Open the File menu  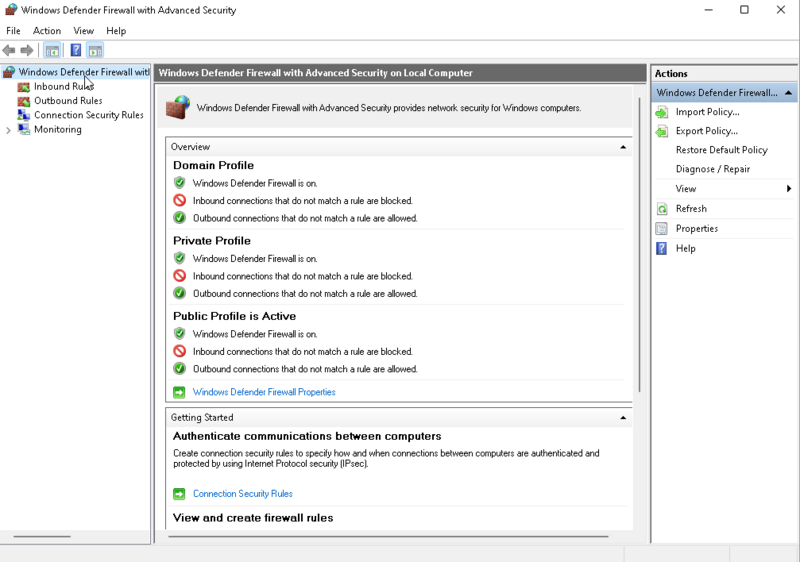(x=13, y=31)
